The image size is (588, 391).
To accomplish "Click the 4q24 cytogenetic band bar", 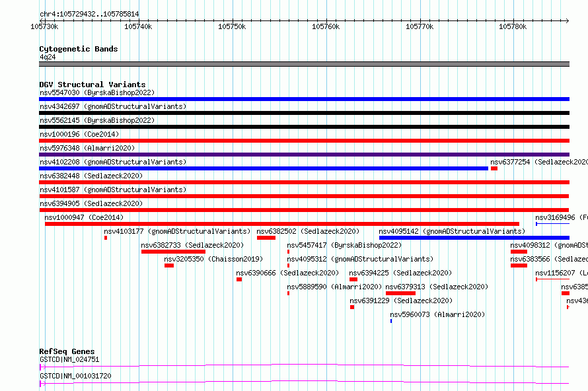I will [x=304, y=64].
